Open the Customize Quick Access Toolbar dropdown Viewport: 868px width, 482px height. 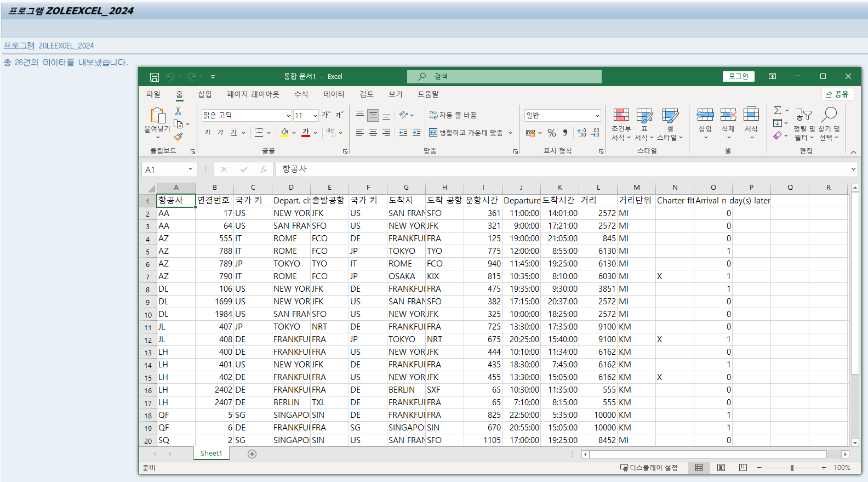pos(213,77)
